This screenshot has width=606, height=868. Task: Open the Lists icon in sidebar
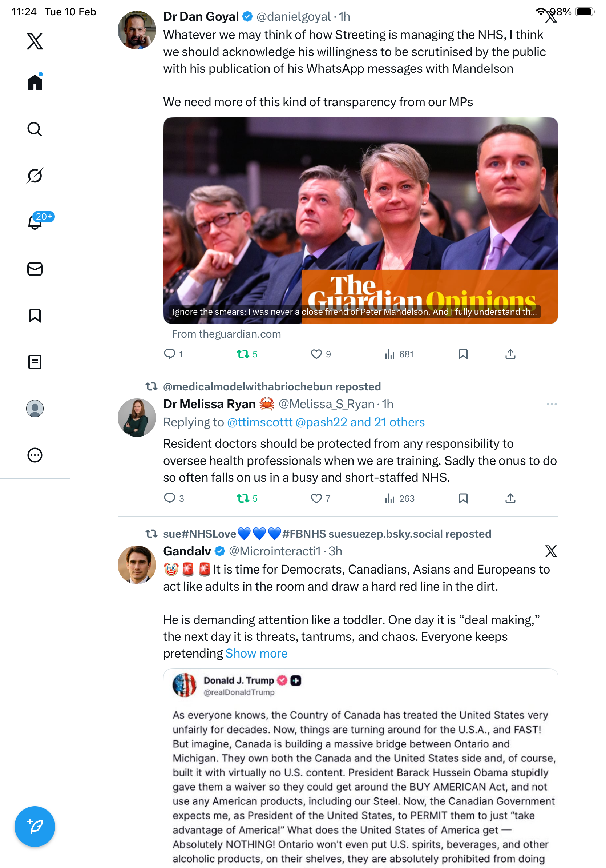pyautogui.click(x=35, y=362)
